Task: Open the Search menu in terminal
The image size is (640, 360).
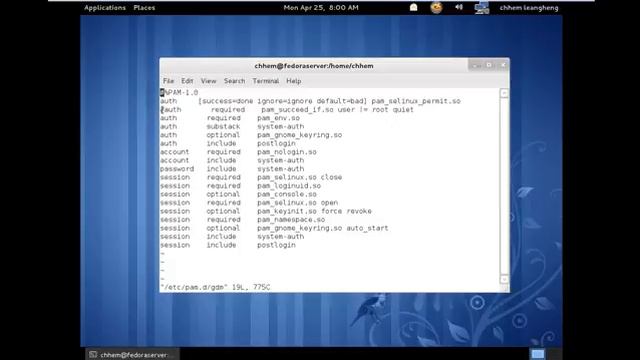Action: point(234,81)
